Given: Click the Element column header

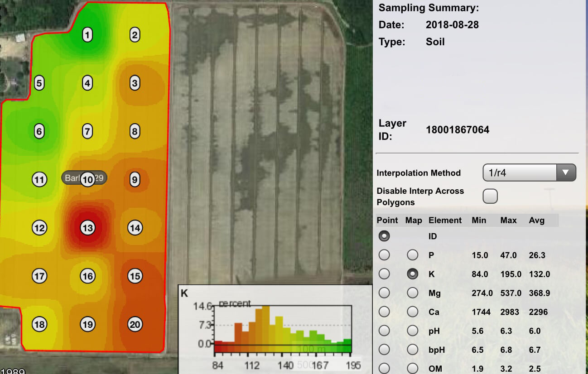Looking at the screenshot, I should [x=445, y=221].
